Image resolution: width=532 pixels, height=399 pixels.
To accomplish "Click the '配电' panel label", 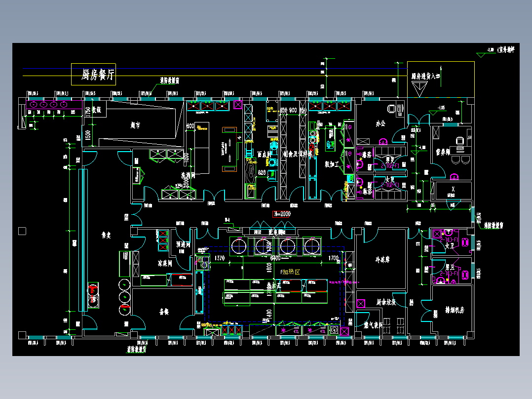I will [273, 233].
